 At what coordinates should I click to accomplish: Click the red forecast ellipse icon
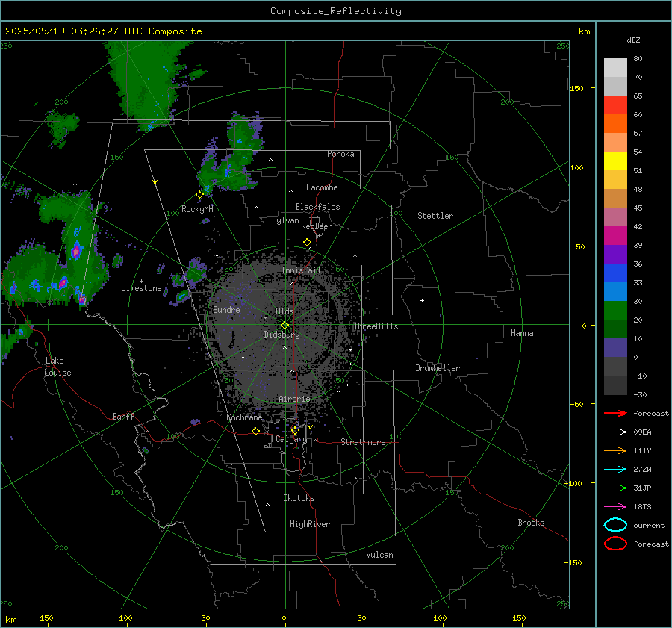click(615, 544)
